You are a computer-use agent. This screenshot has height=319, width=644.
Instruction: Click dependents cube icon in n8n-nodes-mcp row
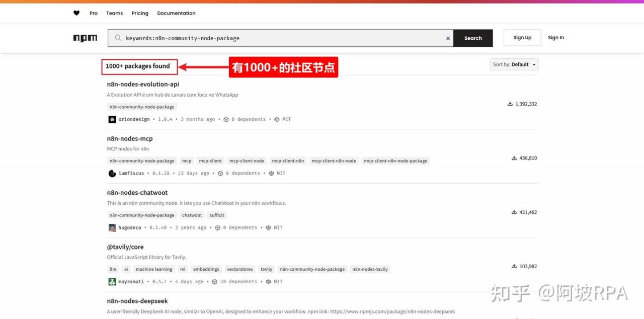(x=220, y=173)
